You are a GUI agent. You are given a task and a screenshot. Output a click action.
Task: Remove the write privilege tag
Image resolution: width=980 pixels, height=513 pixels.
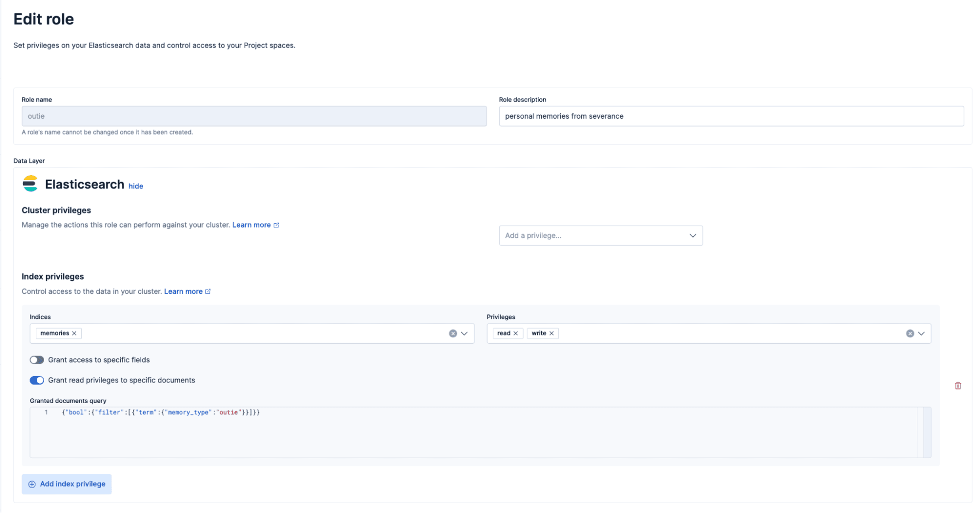[x=551, y=333]
